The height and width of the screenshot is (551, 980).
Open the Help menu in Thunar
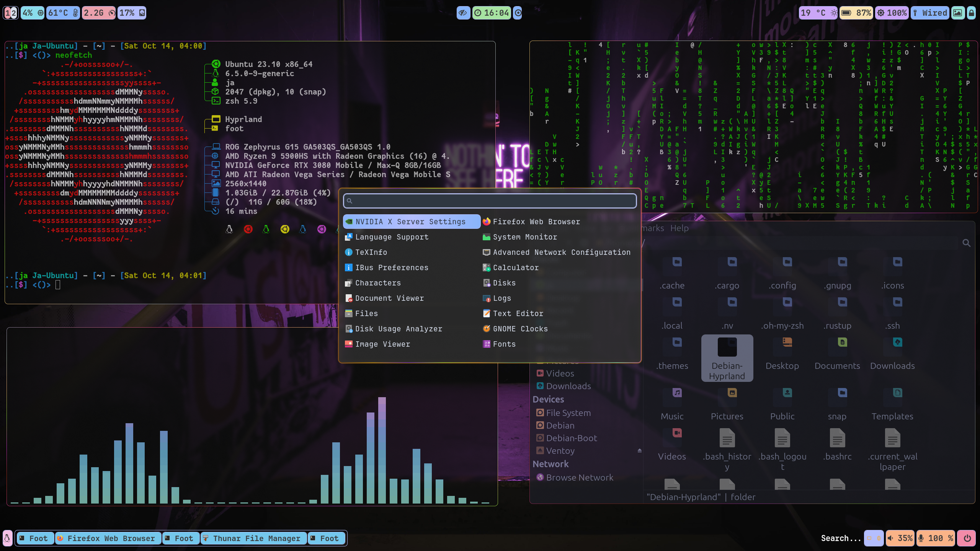click(x=679, y=228)
